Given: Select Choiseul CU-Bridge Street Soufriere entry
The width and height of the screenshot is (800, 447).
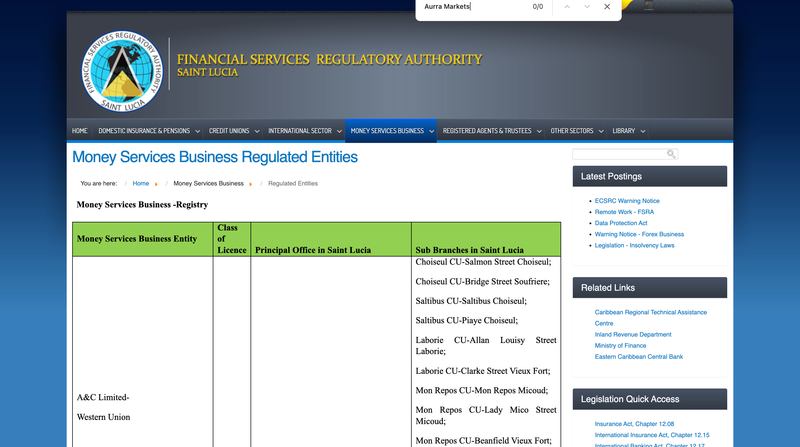Looking at the screenshot, I should coord(483,282).
